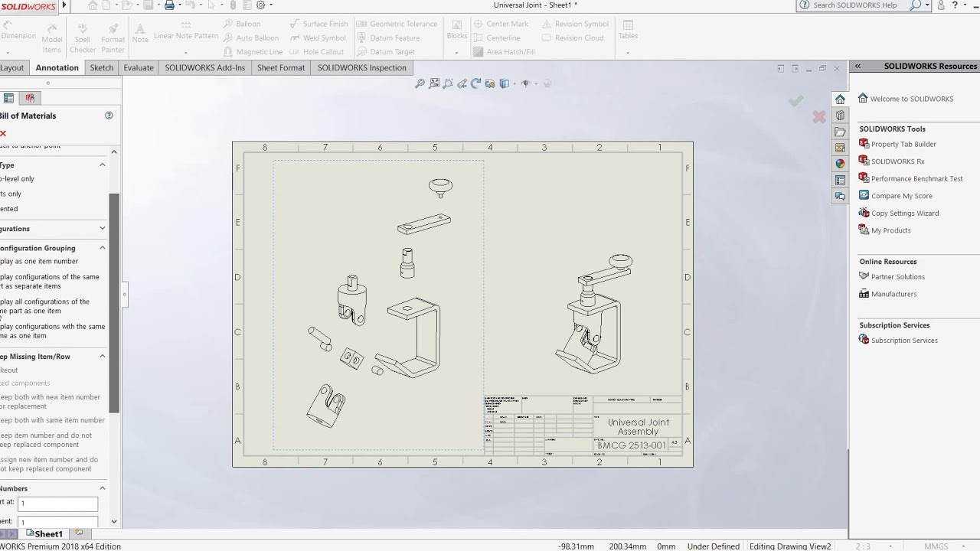The image size is (980, 551).
Task: Collapse the Configuration Grouping section
Action: [x=103, y=248]
